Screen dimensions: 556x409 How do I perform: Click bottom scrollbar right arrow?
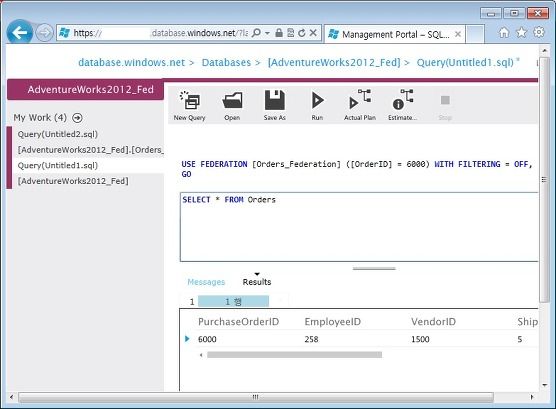click(x=532, y=397)
